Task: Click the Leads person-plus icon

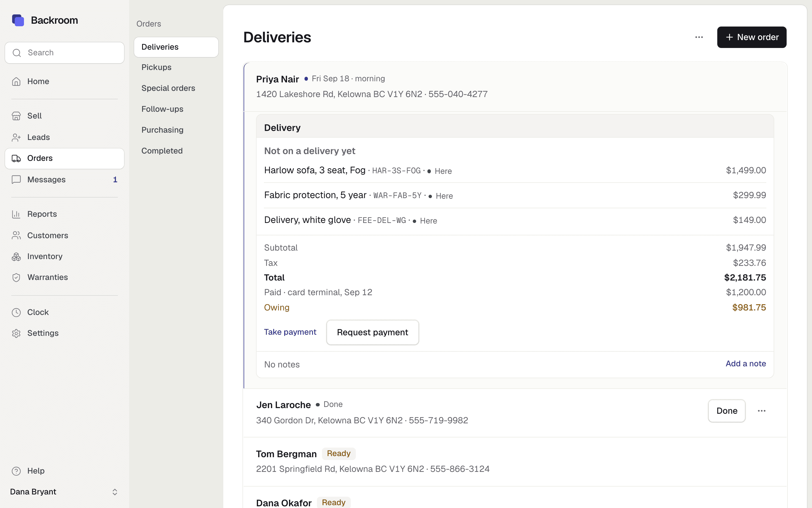Action: point(16,137)
